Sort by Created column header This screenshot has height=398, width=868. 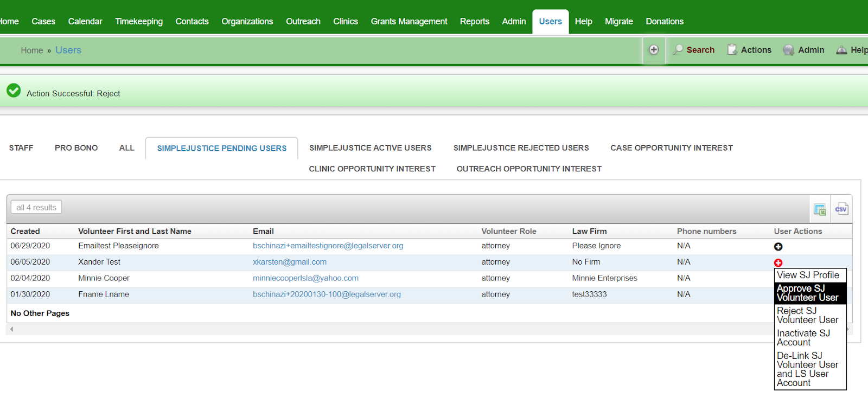[x=25, y=231]
